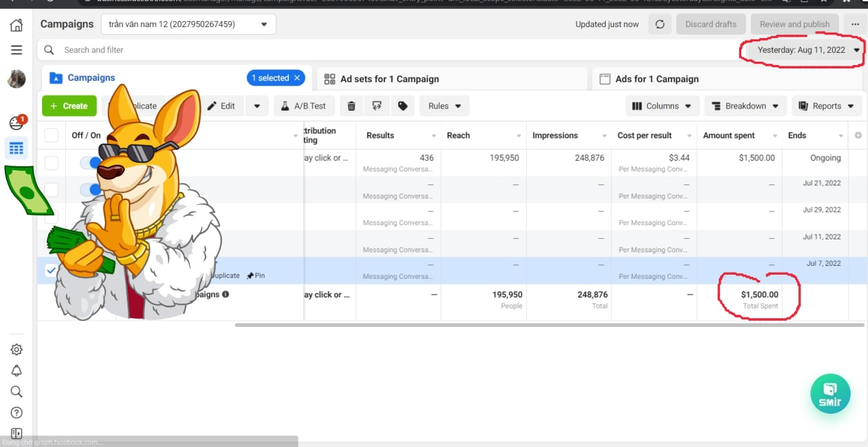Open the profile avatar in sidebar

point(16,79)
